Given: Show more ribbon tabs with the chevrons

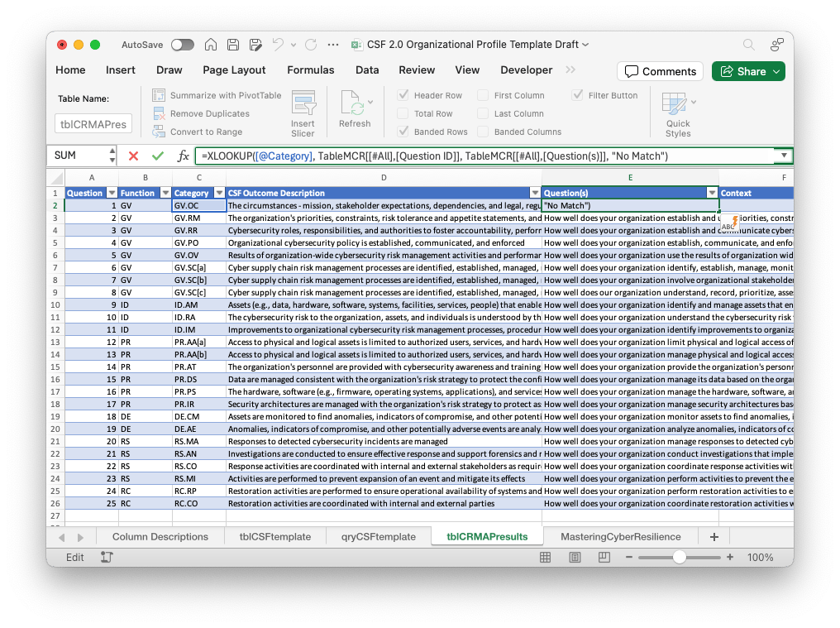Looking at the screenshot, I should coord(570,70).
